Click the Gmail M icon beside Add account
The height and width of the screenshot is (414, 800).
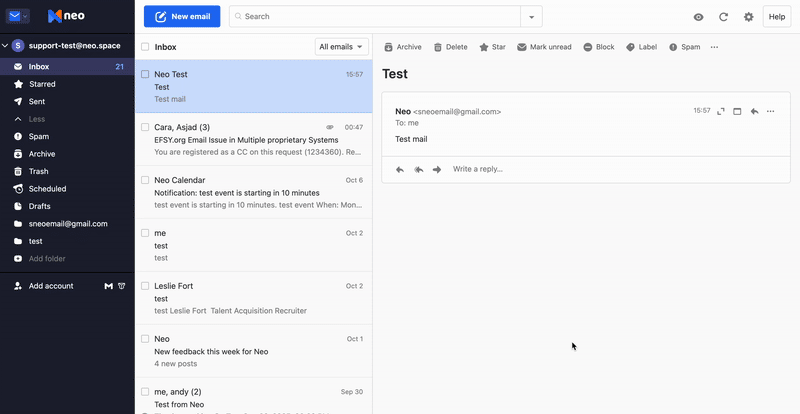[109, 286]
